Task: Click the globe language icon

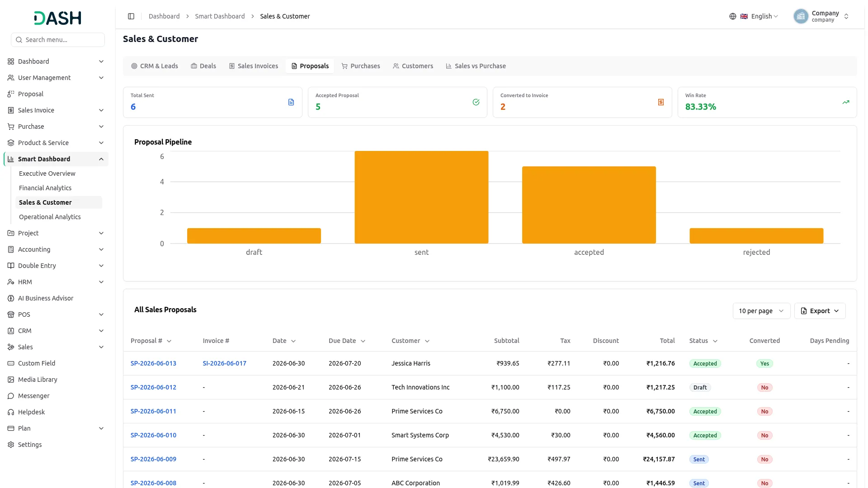Action: [733, 16]
